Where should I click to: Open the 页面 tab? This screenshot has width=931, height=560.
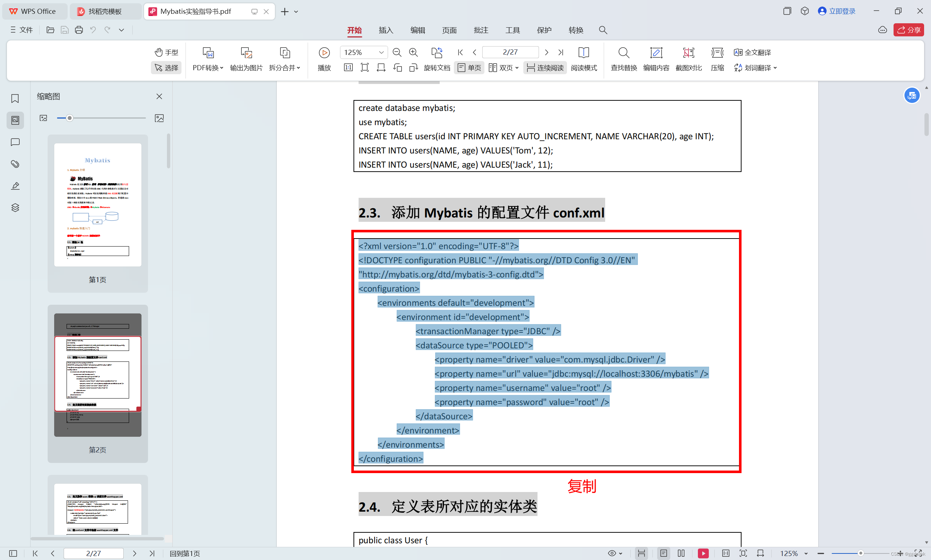(x=449, y=30)
